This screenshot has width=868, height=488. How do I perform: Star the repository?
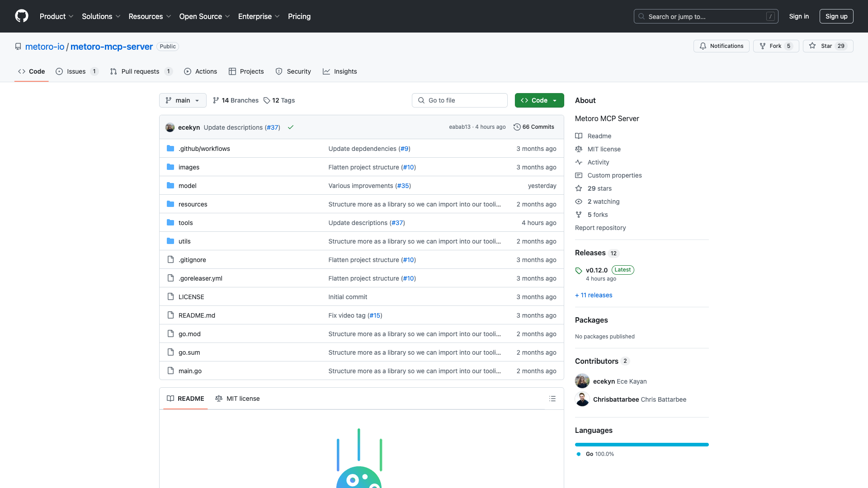pos(827,46)
